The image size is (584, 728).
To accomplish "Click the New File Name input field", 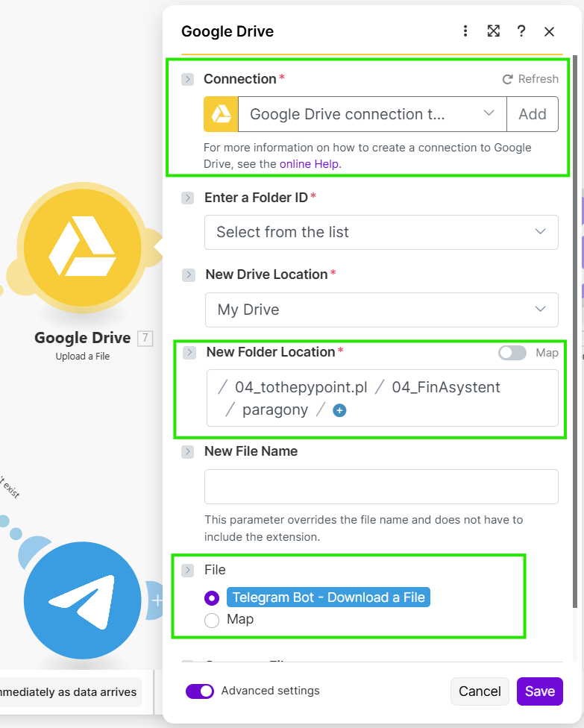I will pyautogui.click(x=381, y=486).
